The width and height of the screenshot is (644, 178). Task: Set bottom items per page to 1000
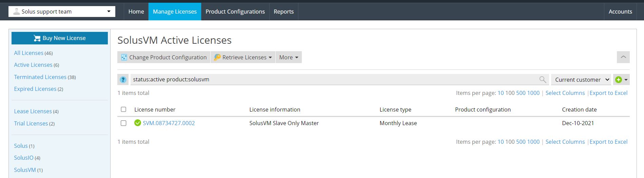[x=533, y=142]
